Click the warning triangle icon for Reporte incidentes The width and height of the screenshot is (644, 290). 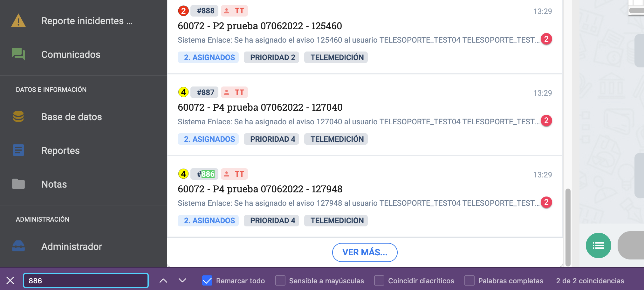click(x=18, y=21)
